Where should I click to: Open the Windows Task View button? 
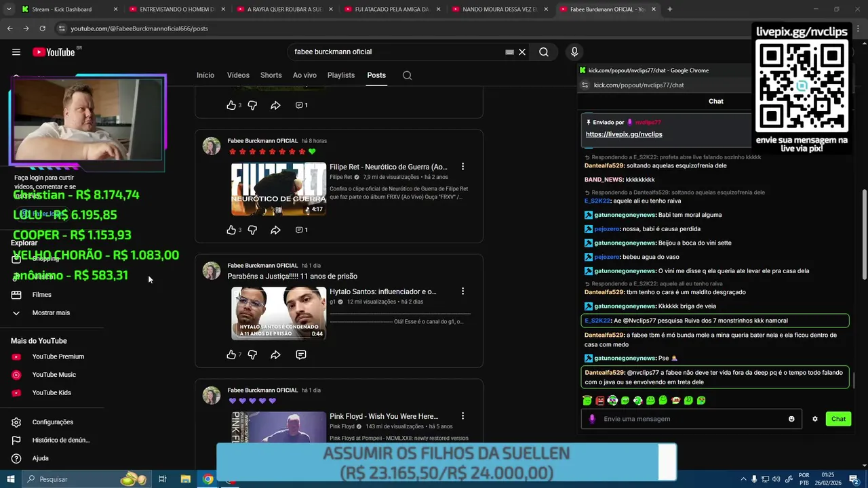(x=163, y=479)
